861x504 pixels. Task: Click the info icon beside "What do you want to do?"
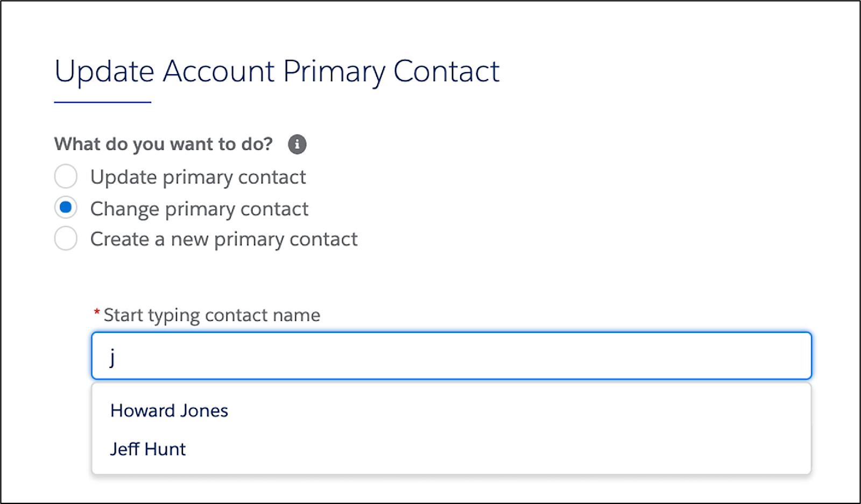(297, 144)
